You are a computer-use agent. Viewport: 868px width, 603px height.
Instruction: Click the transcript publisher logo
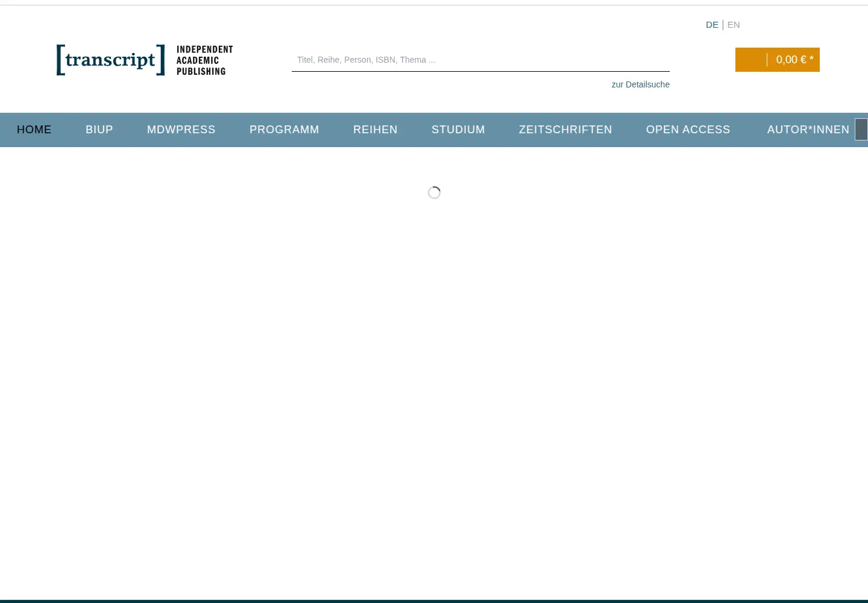click(145, 60)
